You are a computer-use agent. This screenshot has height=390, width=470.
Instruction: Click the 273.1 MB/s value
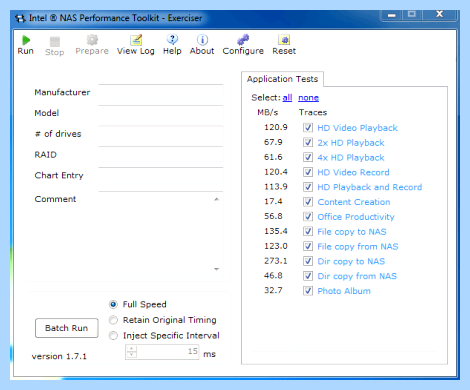[276, 261]
